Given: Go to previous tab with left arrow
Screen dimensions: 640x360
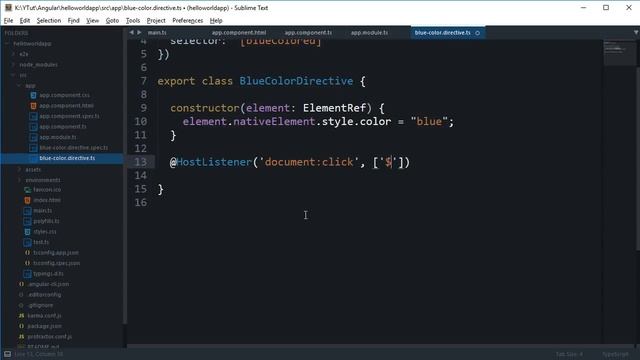Looking at the screenshot, I should coord(131,32).
